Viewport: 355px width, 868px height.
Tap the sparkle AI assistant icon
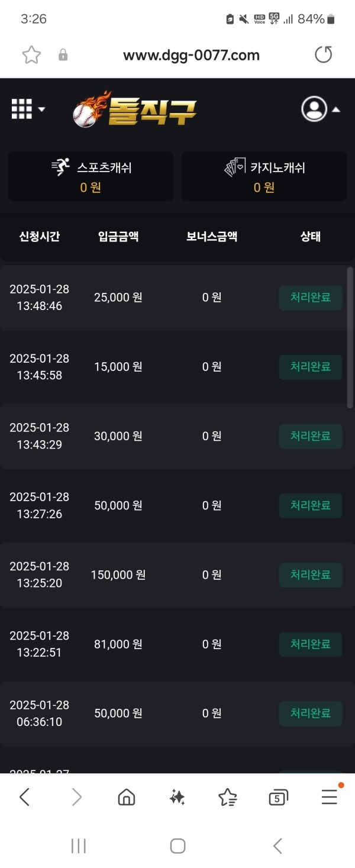coord(177,797)
